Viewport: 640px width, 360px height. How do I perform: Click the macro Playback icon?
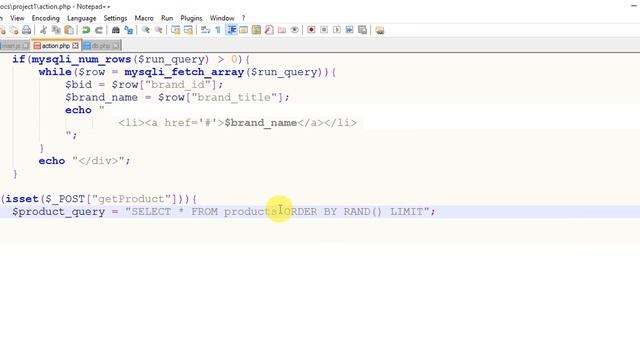click(337, 30)
